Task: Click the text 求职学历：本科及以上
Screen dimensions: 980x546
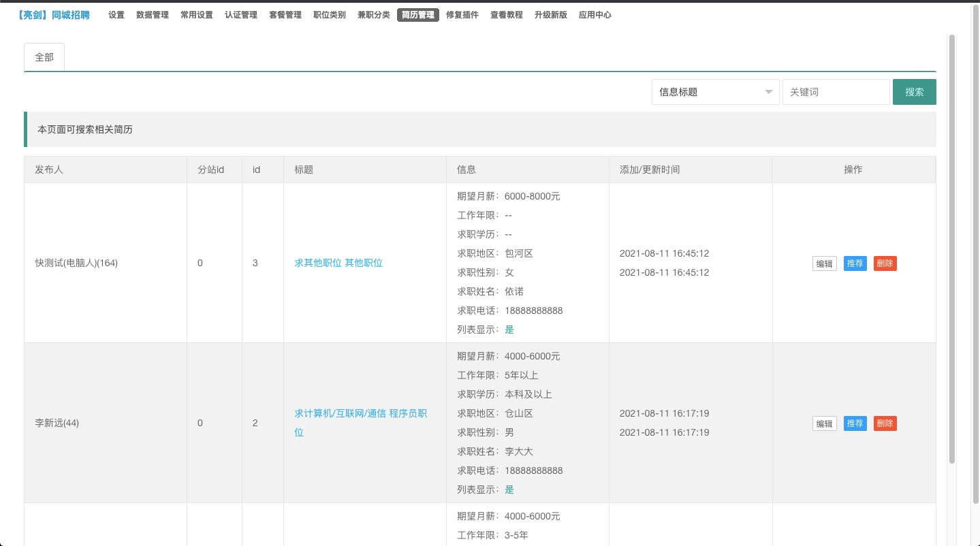Action: pyautogui.click(x=505, y=394)
